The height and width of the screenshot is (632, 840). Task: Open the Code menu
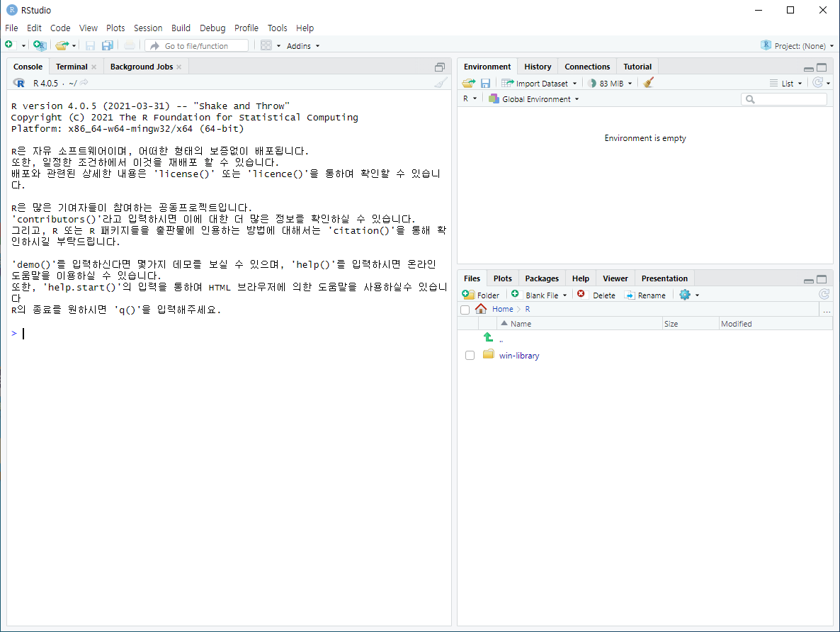(60, 28)
